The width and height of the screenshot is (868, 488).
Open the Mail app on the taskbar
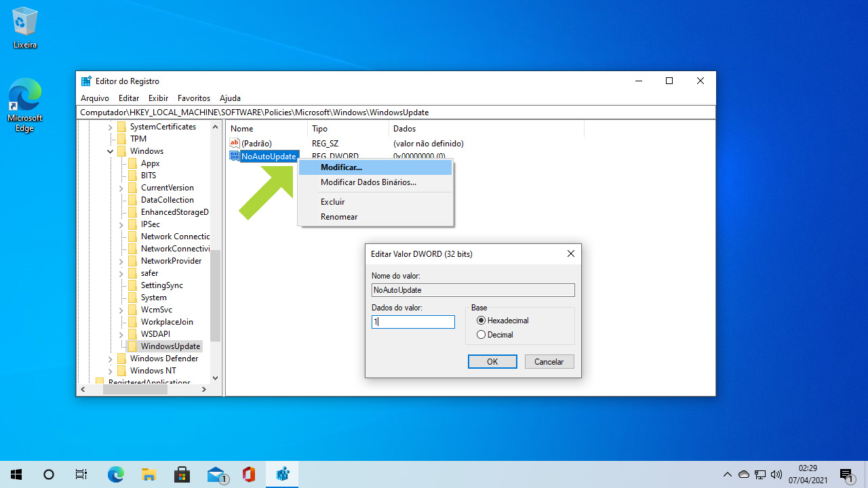(x=217, y=474)
